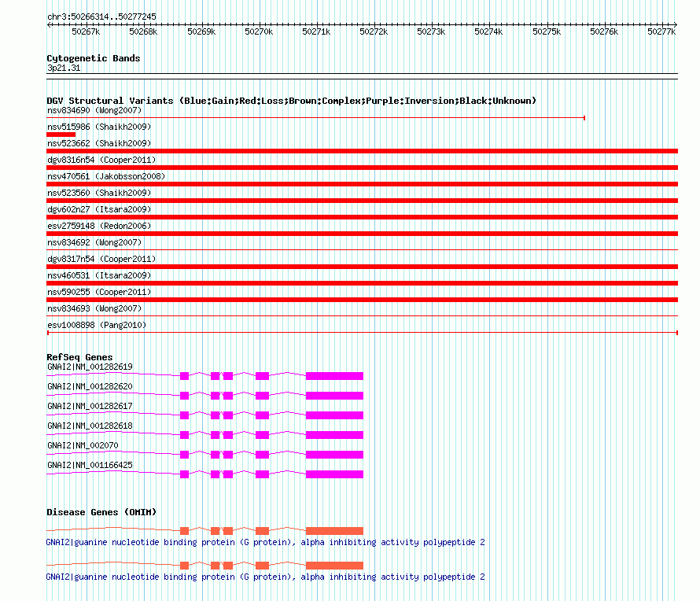700x601 pixels.
Task: Open GNAI2|NM_001166425 transcript label
Action: [x=90, y=465]
